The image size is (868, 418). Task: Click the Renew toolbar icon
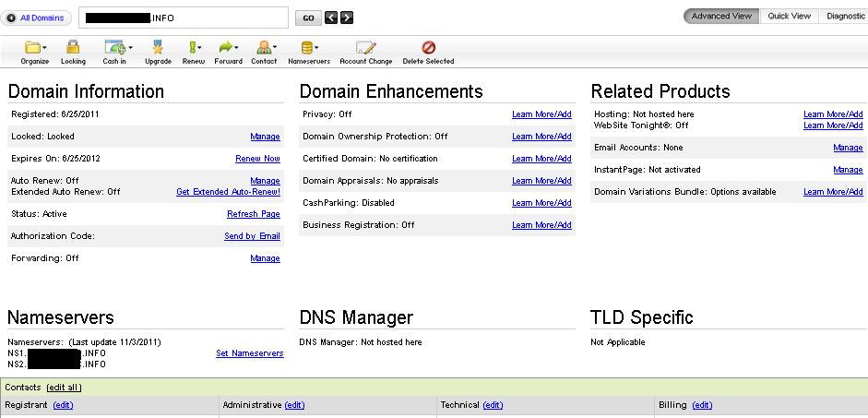pos(193,48)
